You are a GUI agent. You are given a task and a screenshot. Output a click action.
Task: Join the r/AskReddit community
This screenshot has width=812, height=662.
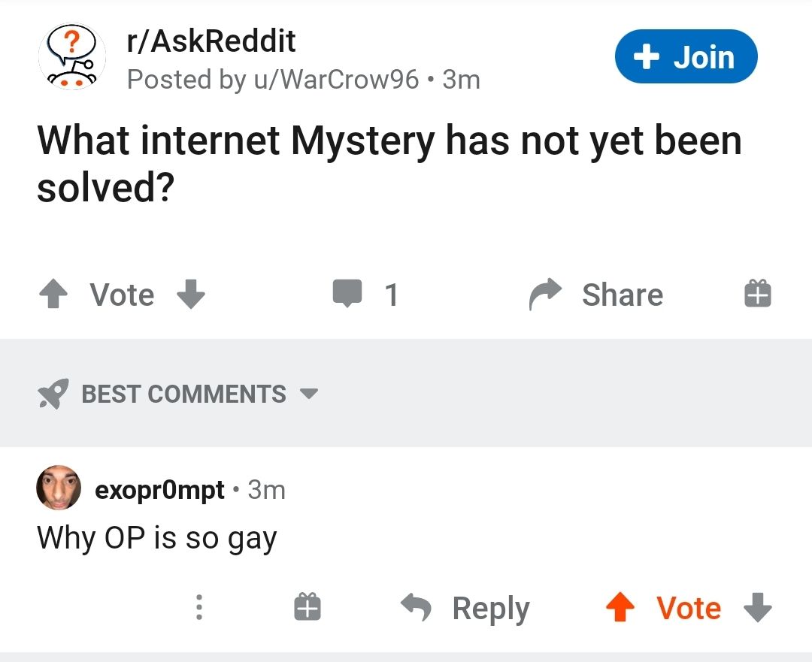point(686,56)
